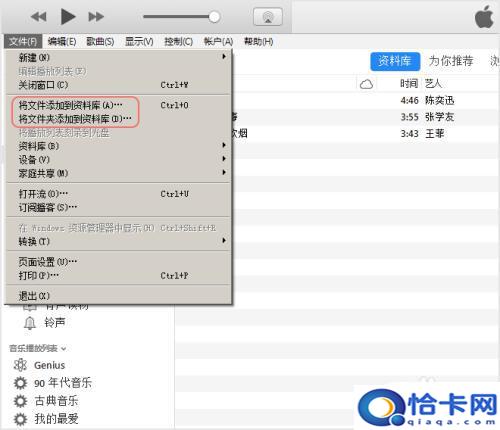Viewport: 500px width, 430px height.
Task: Expand the 新建 submenu arrow
Action: (224, 57)
